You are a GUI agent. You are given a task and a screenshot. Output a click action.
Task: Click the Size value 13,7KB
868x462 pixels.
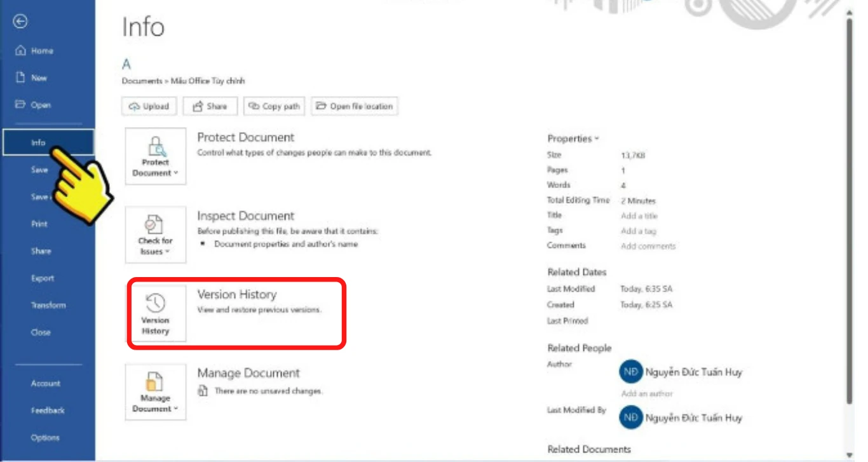(x=633, y=155)
